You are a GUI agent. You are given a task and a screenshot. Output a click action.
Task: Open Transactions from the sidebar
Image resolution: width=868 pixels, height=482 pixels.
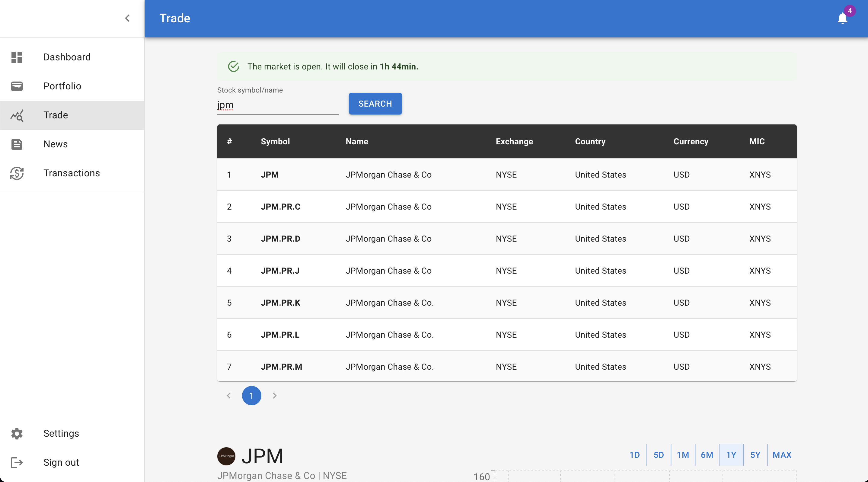[x=72, y=173]
